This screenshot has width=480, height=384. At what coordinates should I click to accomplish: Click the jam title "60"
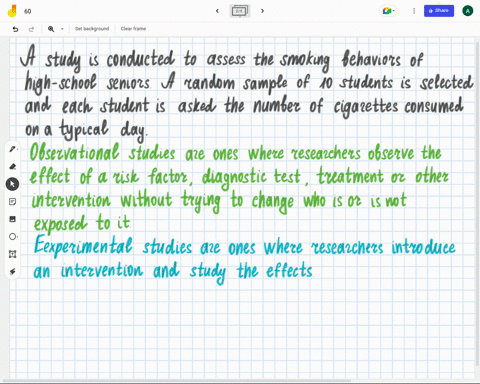pyautogui.click(x=28, y=11)
